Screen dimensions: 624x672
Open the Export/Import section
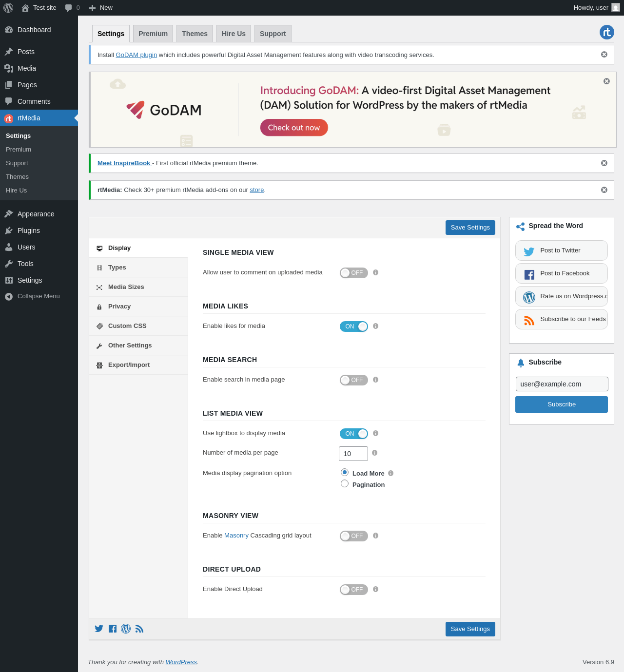click(x=138, y=365)
